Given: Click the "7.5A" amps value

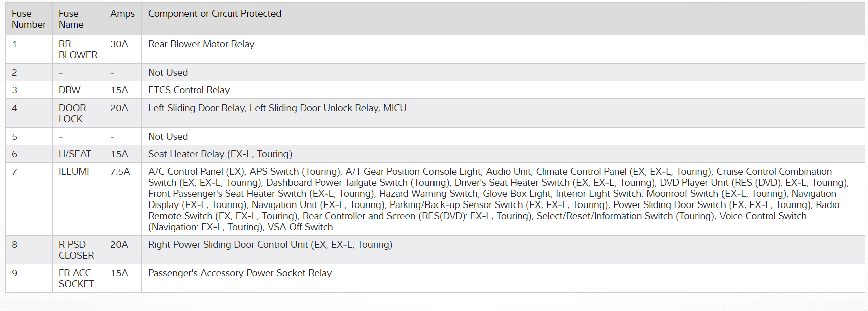Looking at the screenshot, I should pos(120,172).
